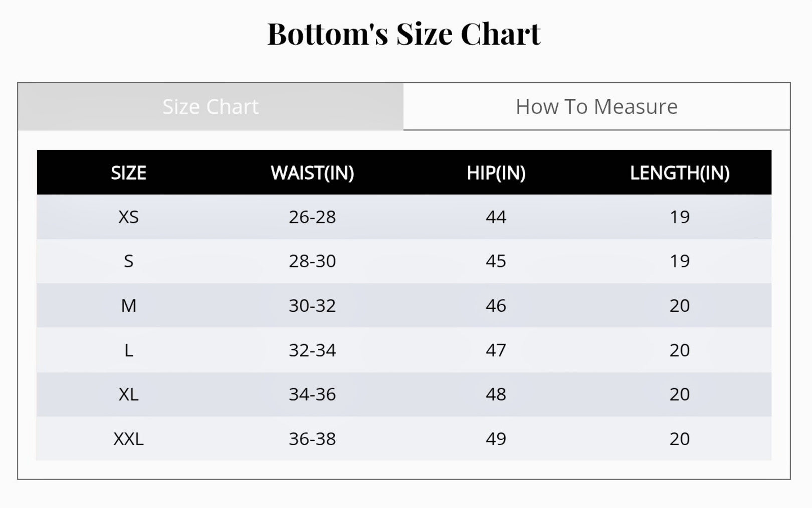This screenshot has width=812, height=508.
Task: Click the XXL size row label
Action: click(x=129, y=439)
